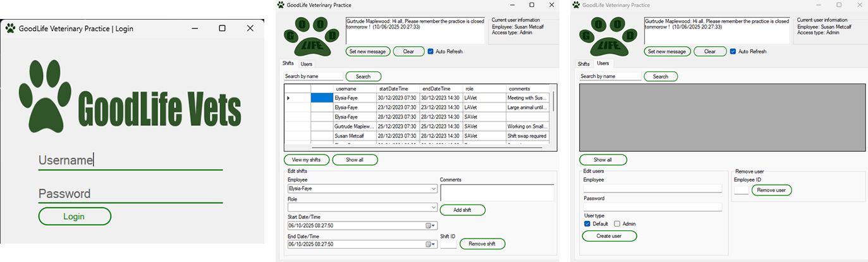Click Search in the Users-tab window
This screenshot has height=262, width=868.
point(661,77)
